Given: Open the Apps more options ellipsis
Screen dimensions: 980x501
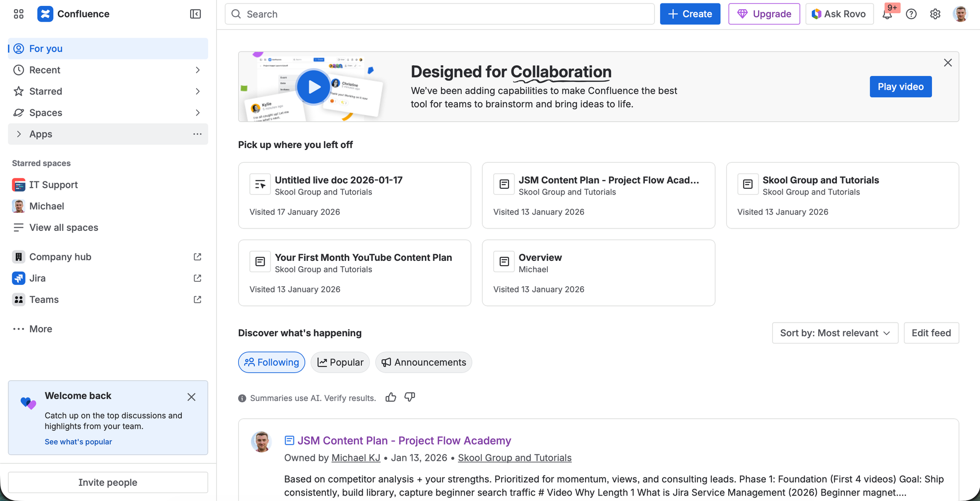Looking at the screenshot, I should [x=197, y=134].
